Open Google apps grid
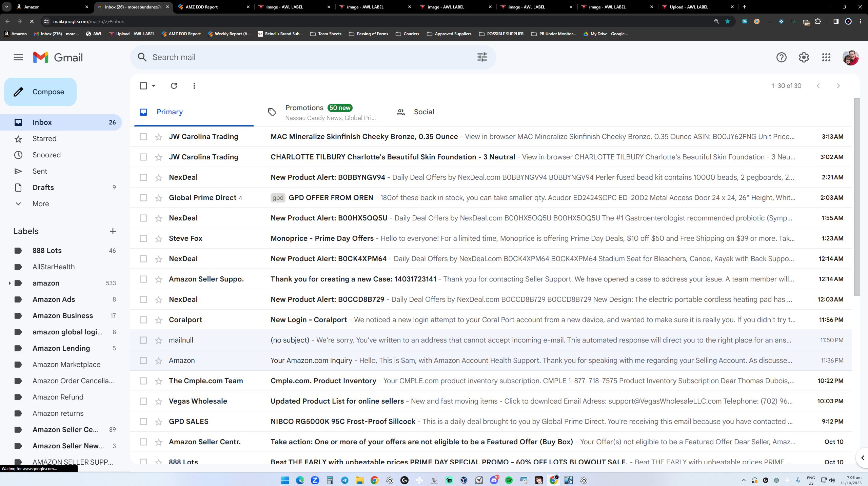Screen dimensions: 868x486 (826, 57)
